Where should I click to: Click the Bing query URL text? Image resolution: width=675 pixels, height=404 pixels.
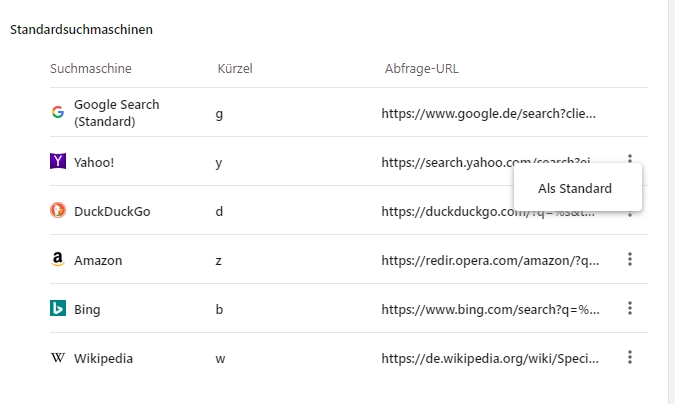490,309
